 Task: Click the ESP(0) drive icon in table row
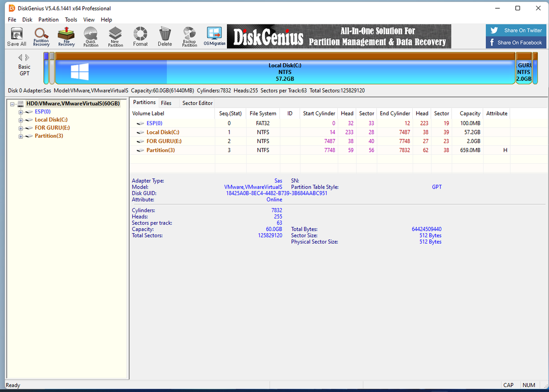point(140,123)
